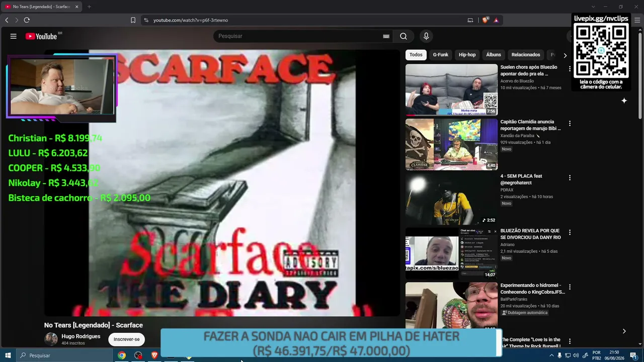Open more options for BLUEZÃO REVELA video
Image resolution: width=644 pixels, height=362 pixels.
click(570, 232)
